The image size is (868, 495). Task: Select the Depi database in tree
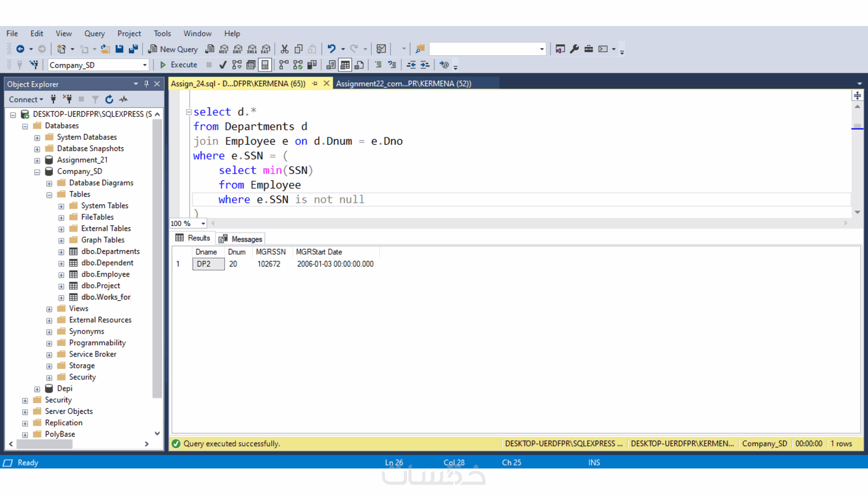pos(65,388)
